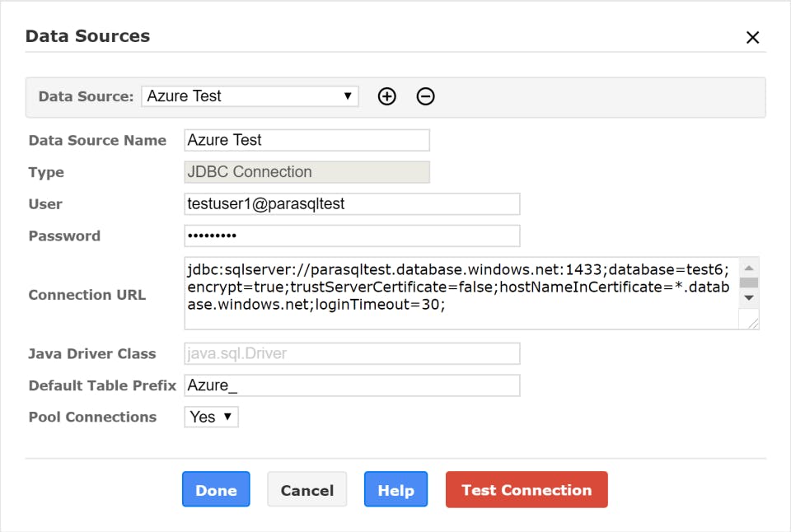Click the remove data source minus icon
791x532 pixels.
click(425, 96)
